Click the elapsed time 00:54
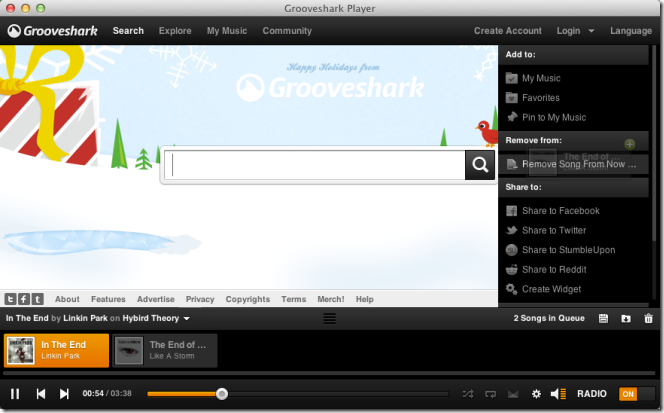664x413 pixels. point(93,394)
